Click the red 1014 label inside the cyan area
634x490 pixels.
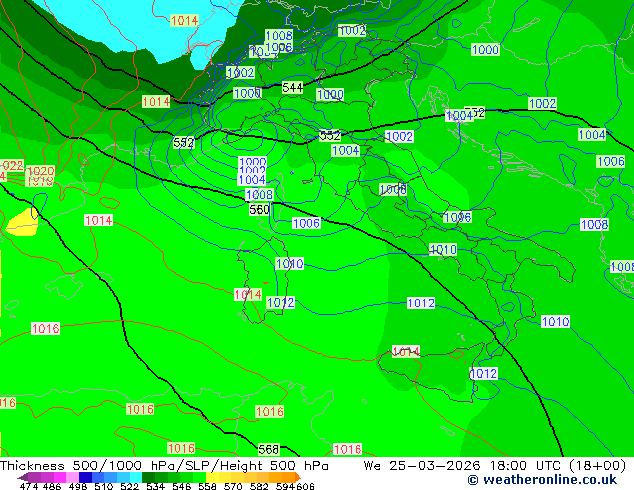click(x=184, y=21)
